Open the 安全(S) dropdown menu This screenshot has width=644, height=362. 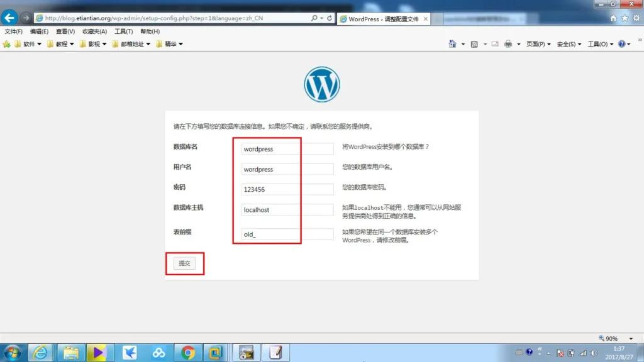[x=568, y=44]
